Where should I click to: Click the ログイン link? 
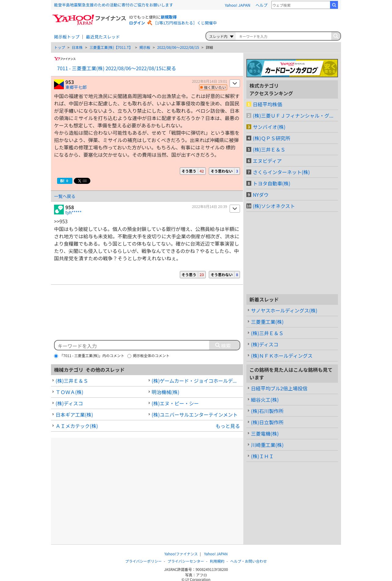tap(137, 23)
